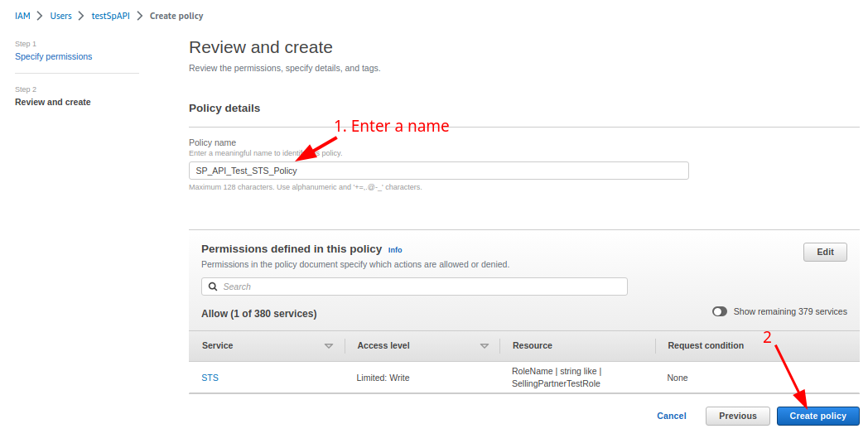The height and width of the screenshot is (443, 868).
Task: Toggle Show remaining 379 services
Action: (720, 312)
